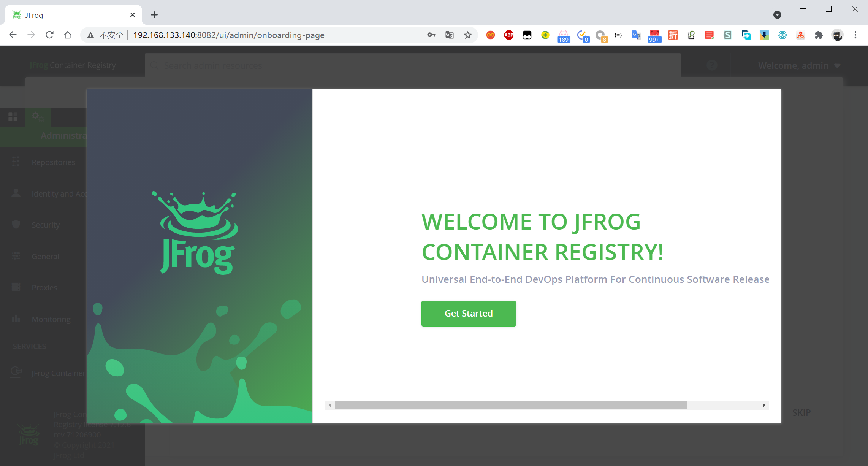Open the Google Translate page icon
Image resolution: width=868 pixels, height=466 pixels.
pos(449,35)
